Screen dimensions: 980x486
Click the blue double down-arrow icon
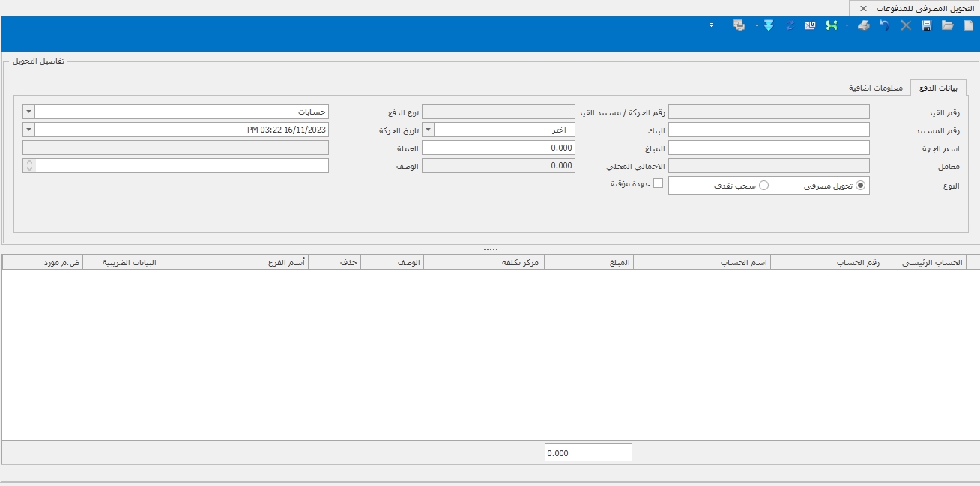point(768,25)
